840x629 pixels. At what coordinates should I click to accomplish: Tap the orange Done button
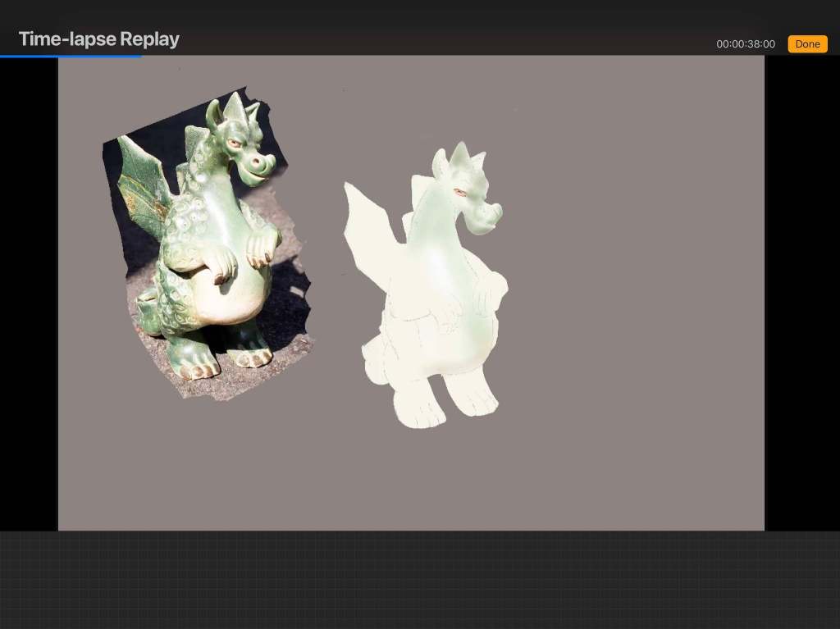click(807, 44)
